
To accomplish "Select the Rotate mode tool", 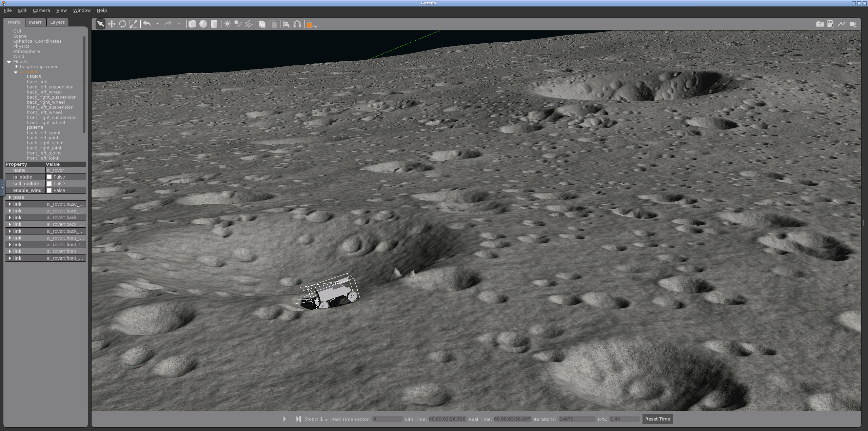I will [122, 24].
